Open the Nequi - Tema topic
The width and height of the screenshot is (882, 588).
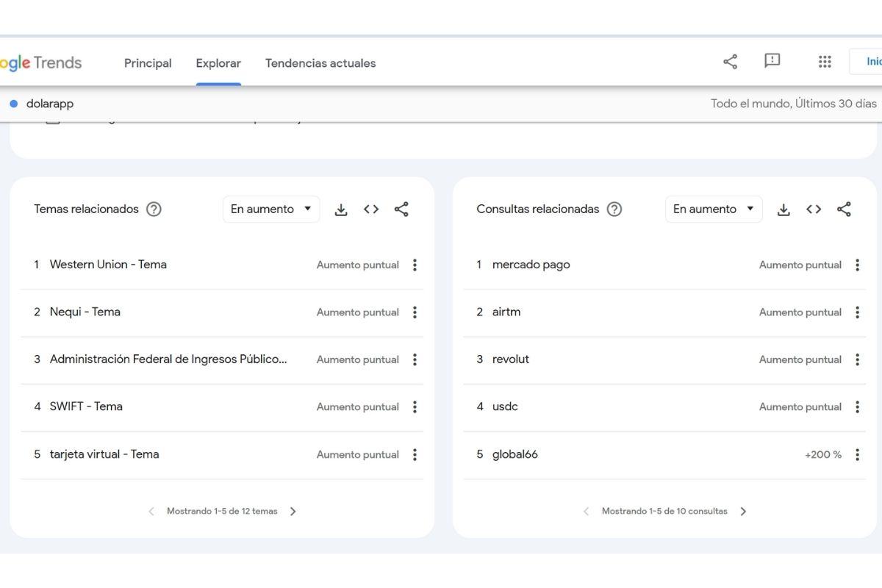tap(85, 312)
